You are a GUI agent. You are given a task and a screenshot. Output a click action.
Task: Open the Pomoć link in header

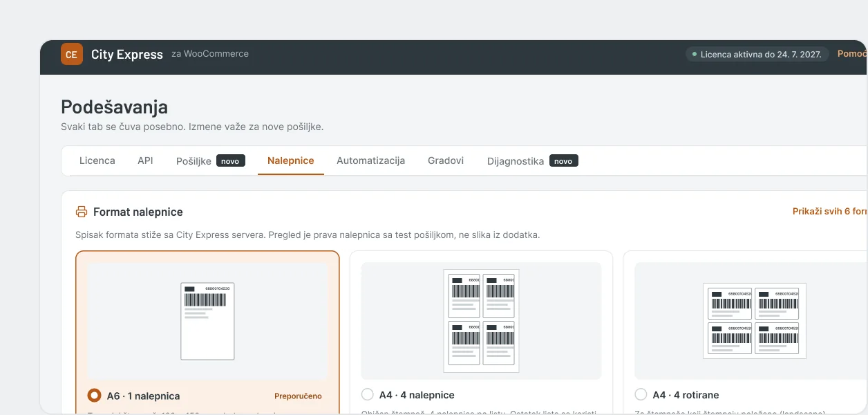[x=852, y=53]
